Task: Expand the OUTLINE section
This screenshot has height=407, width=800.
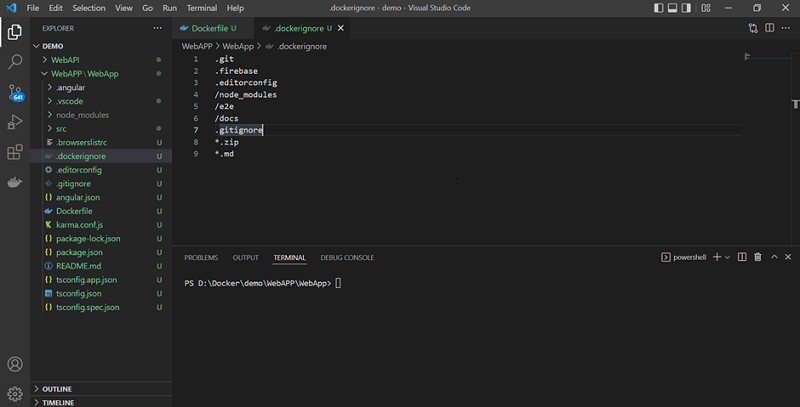Action: (57, 389)
